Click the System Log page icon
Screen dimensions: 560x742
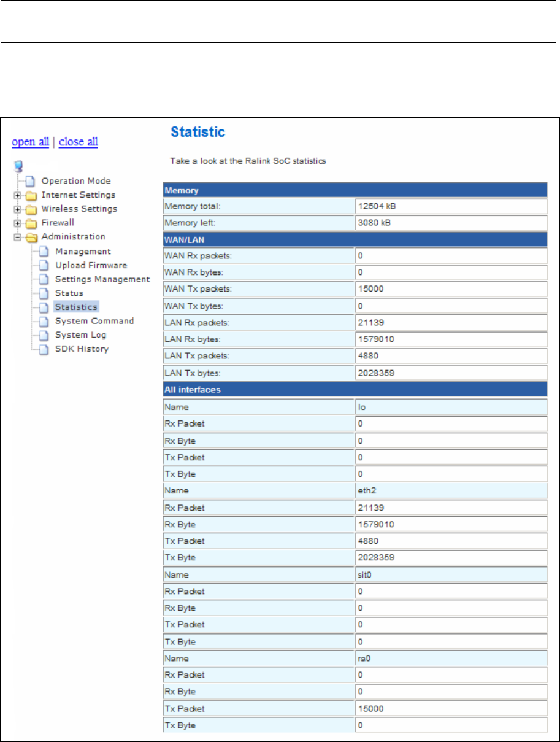coord(44,335)
